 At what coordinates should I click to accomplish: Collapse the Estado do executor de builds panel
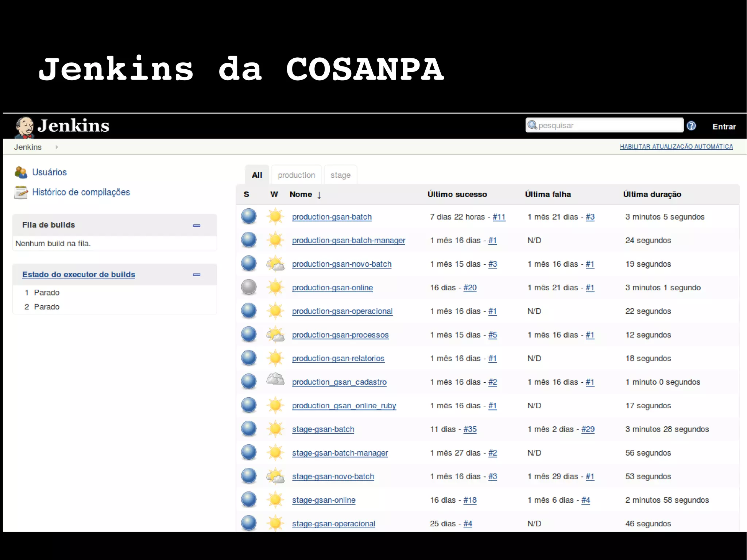coord(197,275)
